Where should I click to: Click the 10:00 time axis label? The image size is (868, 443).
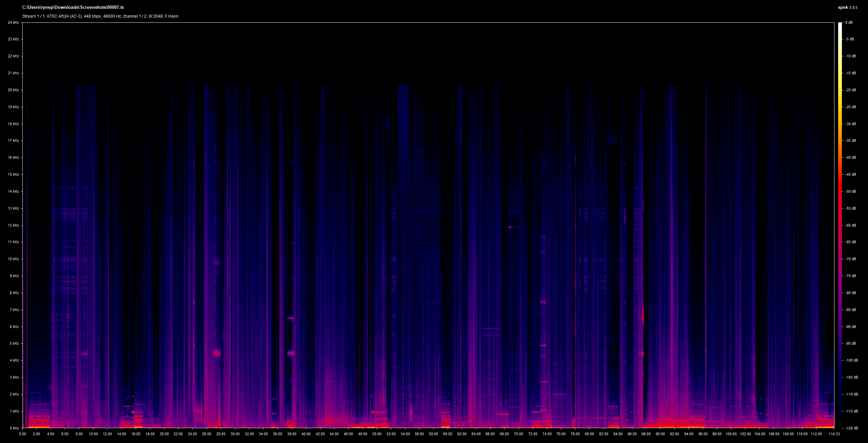coord(93,434)
